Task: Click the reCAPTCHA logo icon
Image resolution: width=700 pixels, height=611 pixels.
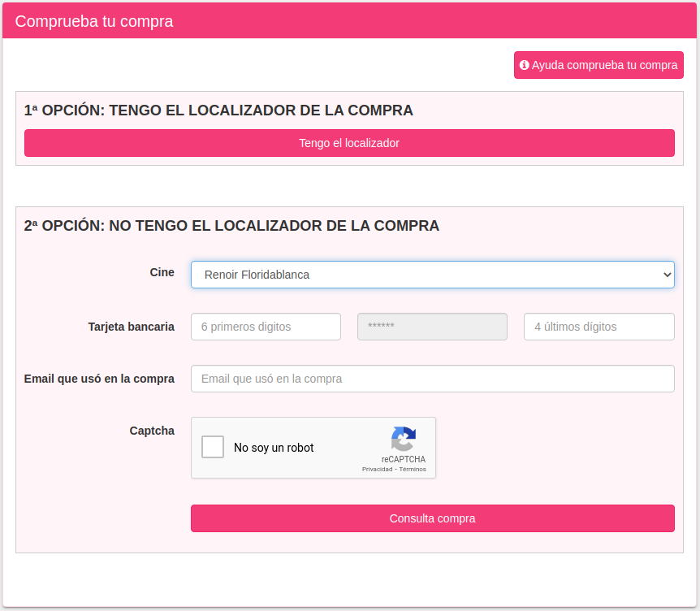Action: coord(404,439)
